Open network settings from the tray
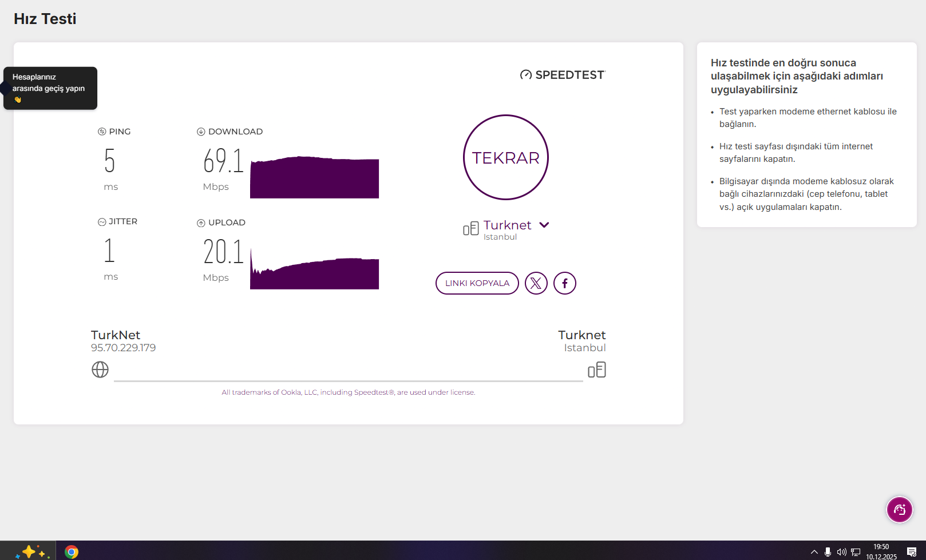926x560 pixels. tap(856, 552)
